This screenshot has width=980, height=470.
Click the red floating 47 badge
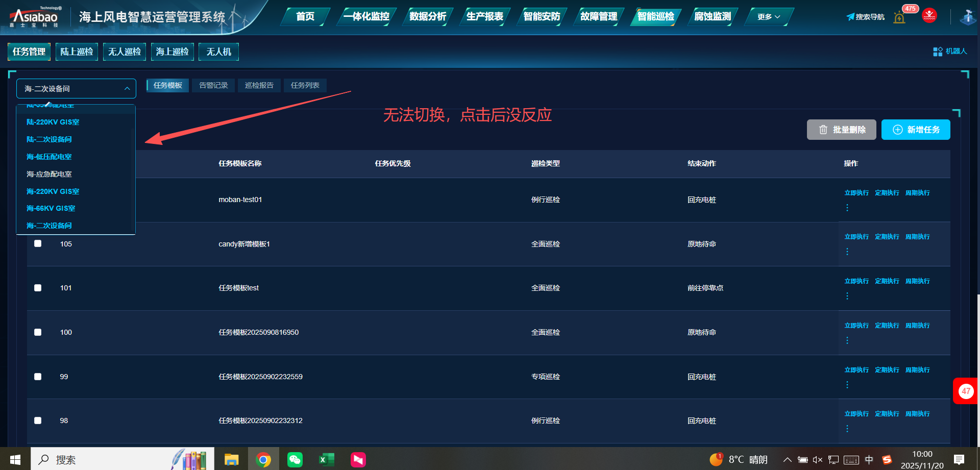point(965,391)
